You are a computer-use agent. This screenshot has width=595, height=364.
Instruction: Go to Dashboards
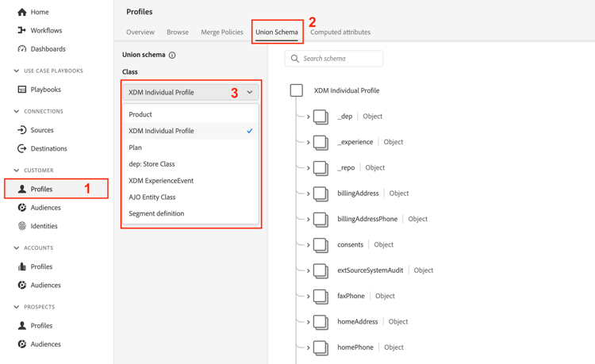click(x=48, y=49)
